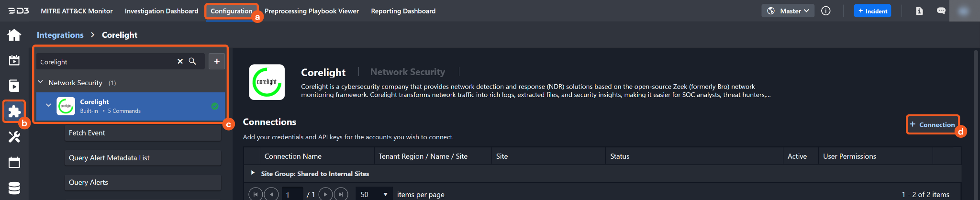
Task: Open the database icon in sidebar
Action: [14, 188]
